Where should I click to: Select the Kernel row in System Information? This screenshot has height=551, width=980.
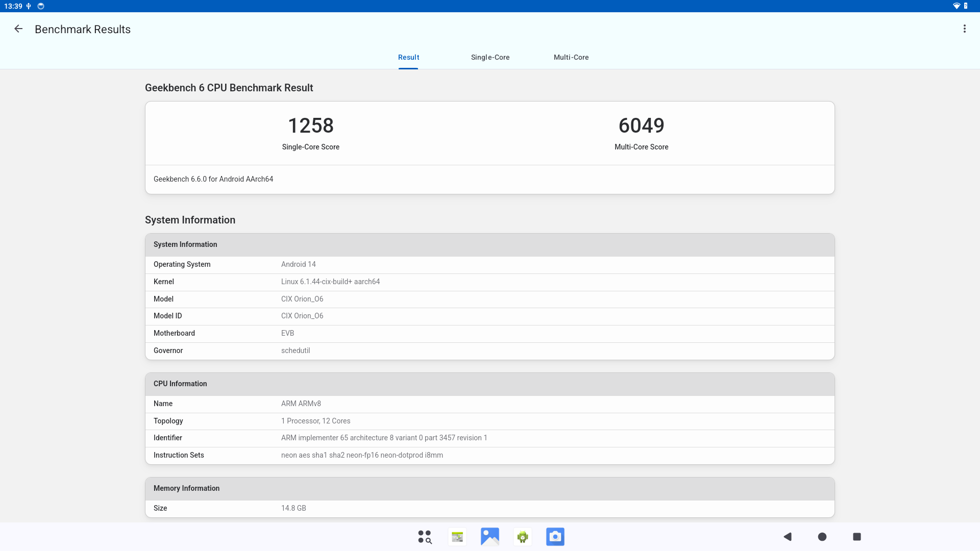point(489,282)
